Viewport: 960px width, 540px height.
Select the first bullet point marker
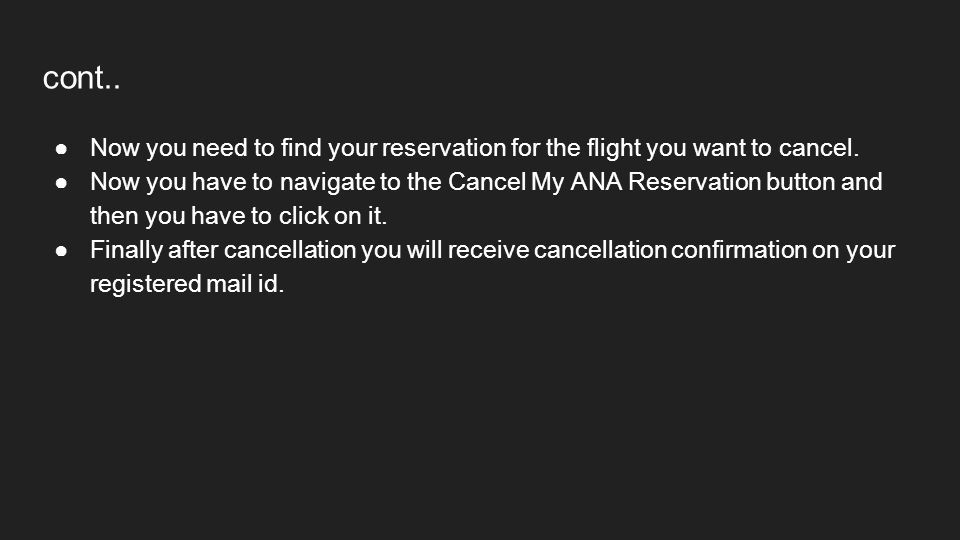[x=61, y=149]
